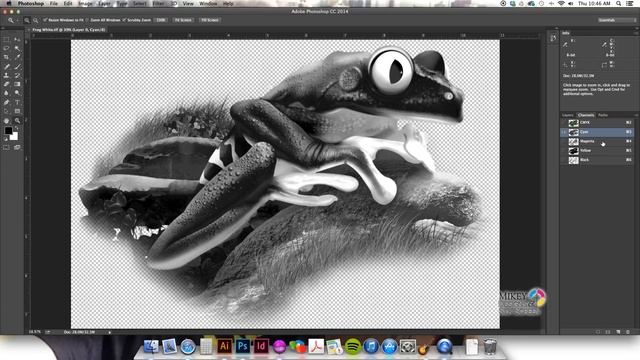Hide the Cyan channel eye icon
This screenshot has width=640, height=360.
564,132
